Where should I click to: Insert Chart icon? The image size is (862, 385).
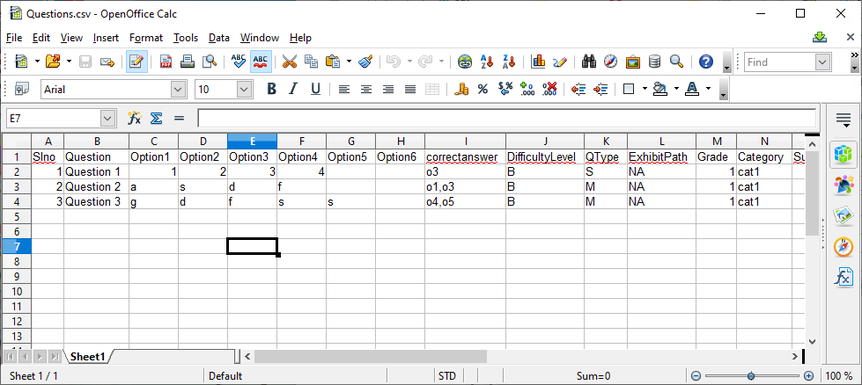pyautogui.click(x=538, y=62)
